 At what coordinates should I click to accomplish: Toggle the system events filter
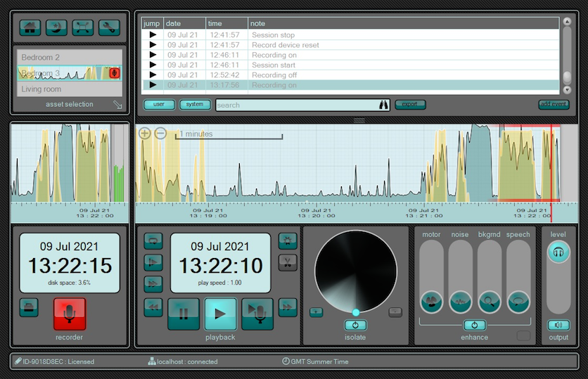point(195,104)
